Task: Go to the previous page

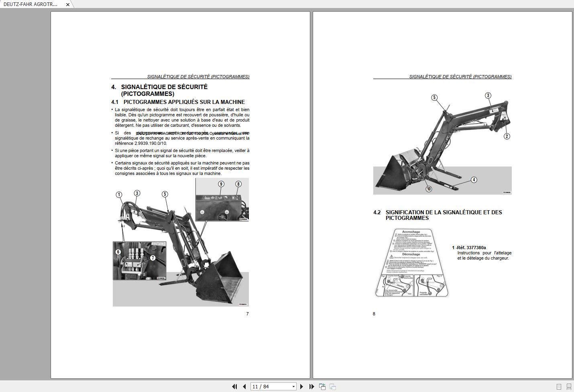Action: [244, 387]
